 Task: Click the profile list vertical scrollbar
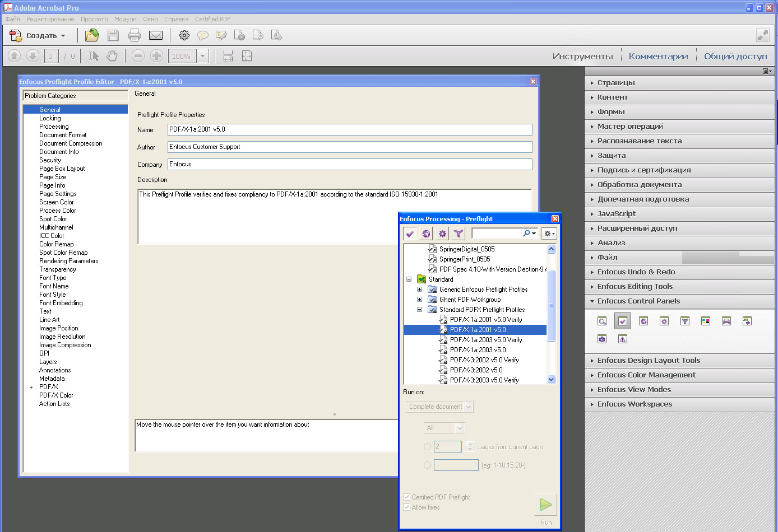[551, 314]
